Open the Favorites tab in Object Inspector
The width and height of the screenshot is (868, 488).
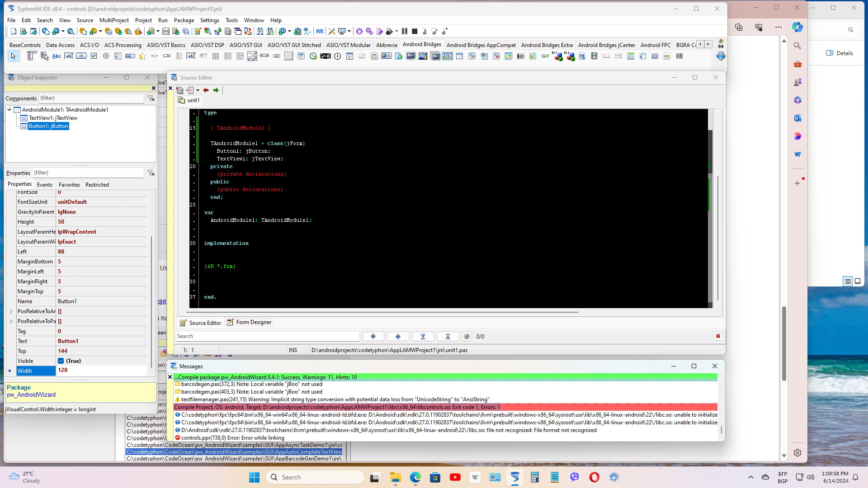pyautogui.click(x=69, y=185)
